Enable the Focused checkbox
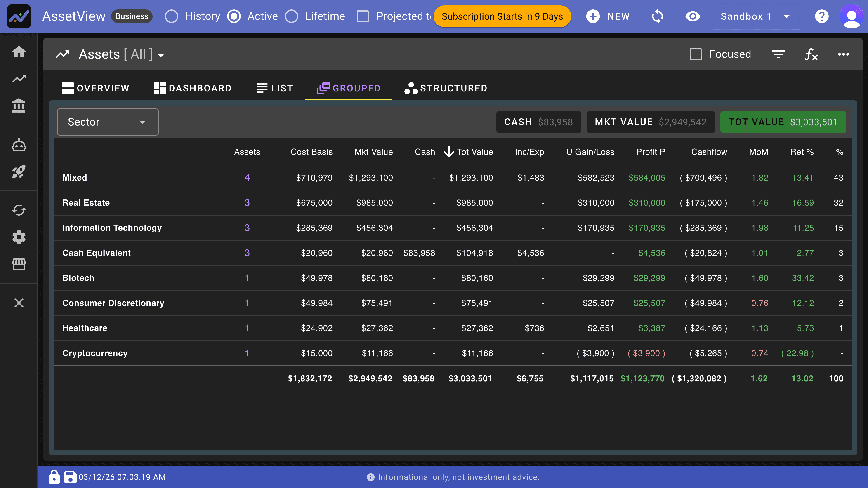Screen dimensions: 868x488 click(696, 54)
